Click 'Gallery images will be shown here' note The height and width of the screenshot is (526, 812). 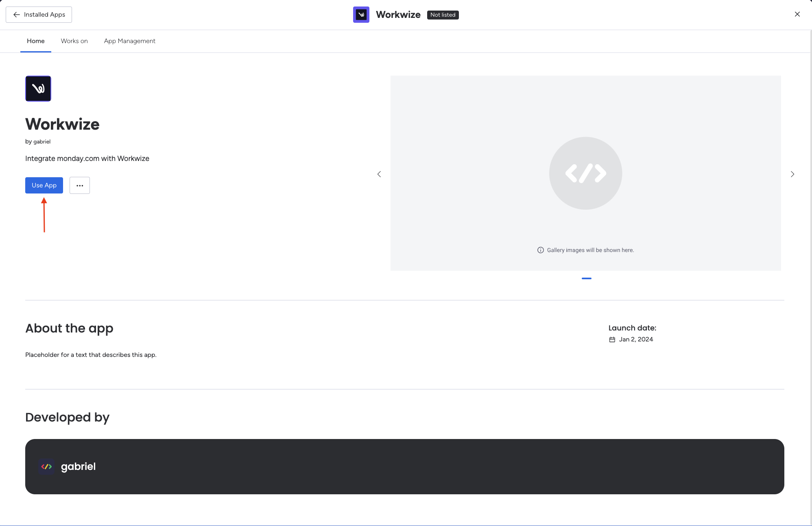click(x=590, y=250)
